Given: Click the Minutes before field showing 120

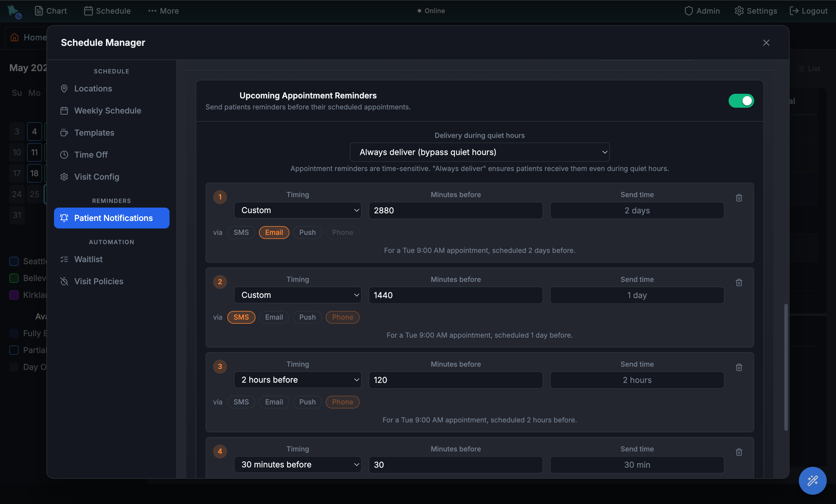Looking at the screenshot, I should (x=455, y=380).
